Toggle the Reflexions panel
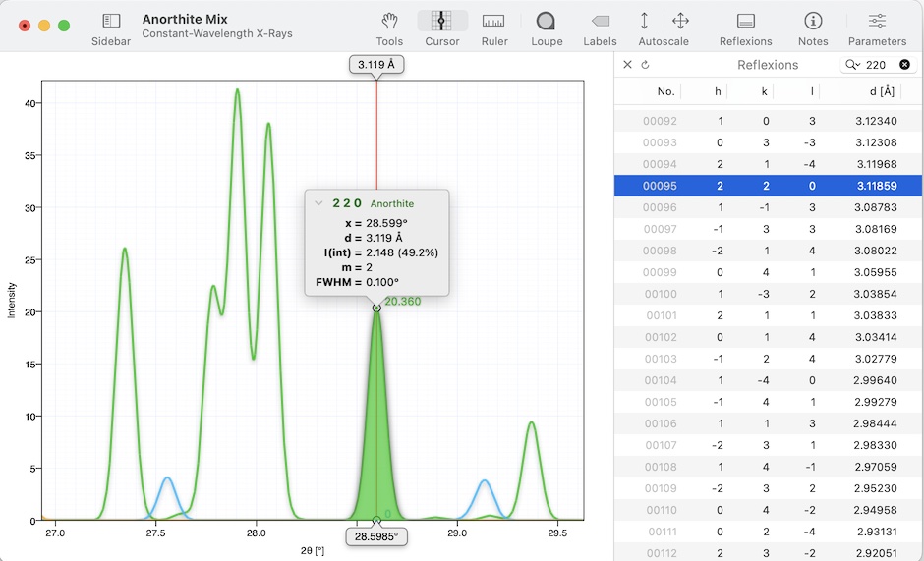 [x=745, y=21]
